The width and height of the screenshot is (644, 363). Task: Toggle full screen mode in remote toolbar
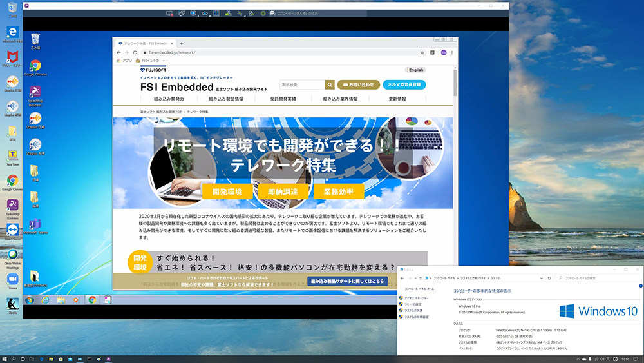pos(216,14)
